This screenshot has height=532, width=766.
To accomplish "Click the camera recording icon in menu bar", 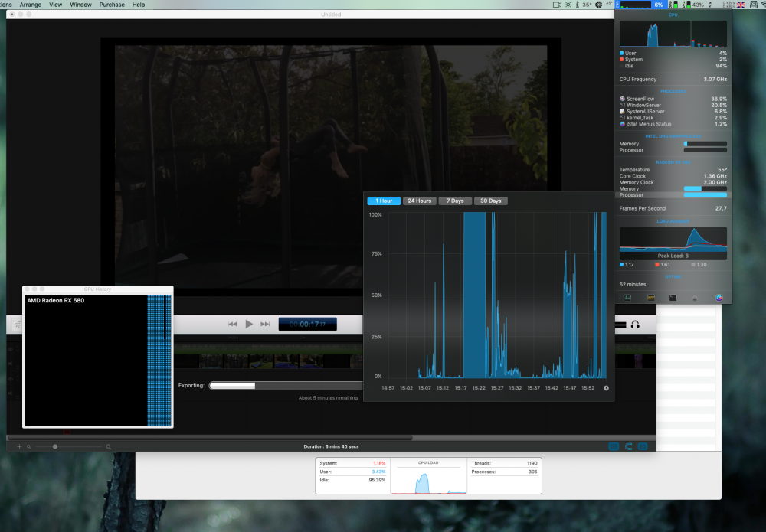I will coord(557,5).
